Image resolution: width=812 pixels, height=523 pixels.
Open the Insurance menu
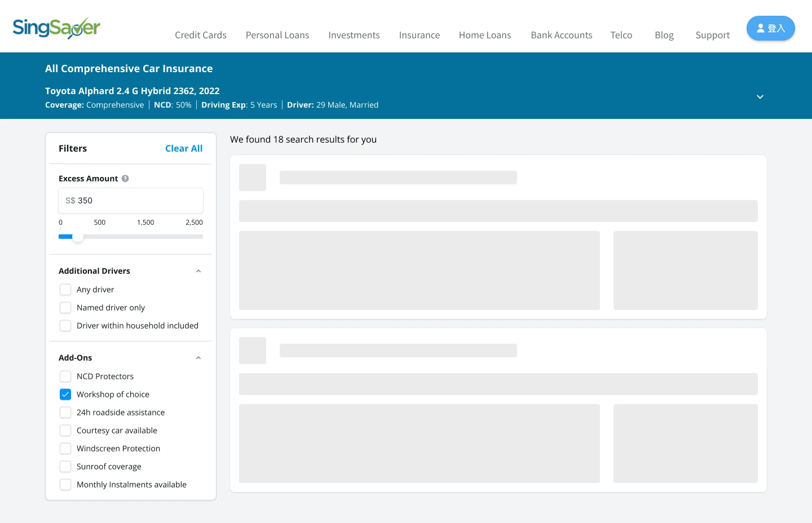(x=420, y=35)
